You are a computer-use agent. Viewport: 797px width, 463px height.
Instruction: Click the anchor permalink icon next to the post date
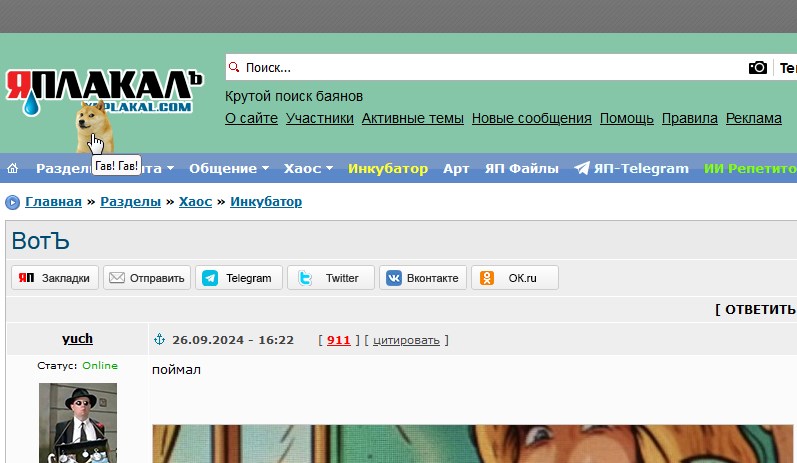tap(160, 339)
